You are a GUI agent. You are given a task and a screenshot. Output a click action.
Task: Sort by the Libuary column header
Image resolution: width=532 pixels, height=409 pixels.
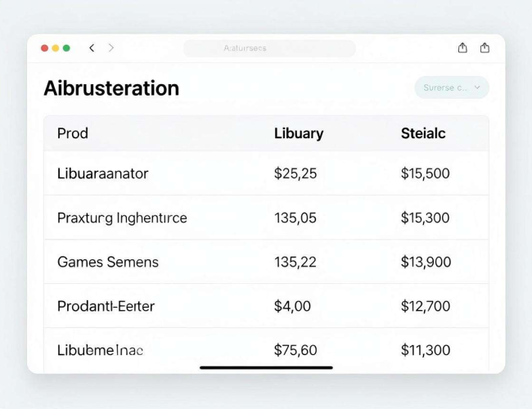point(299,133)
